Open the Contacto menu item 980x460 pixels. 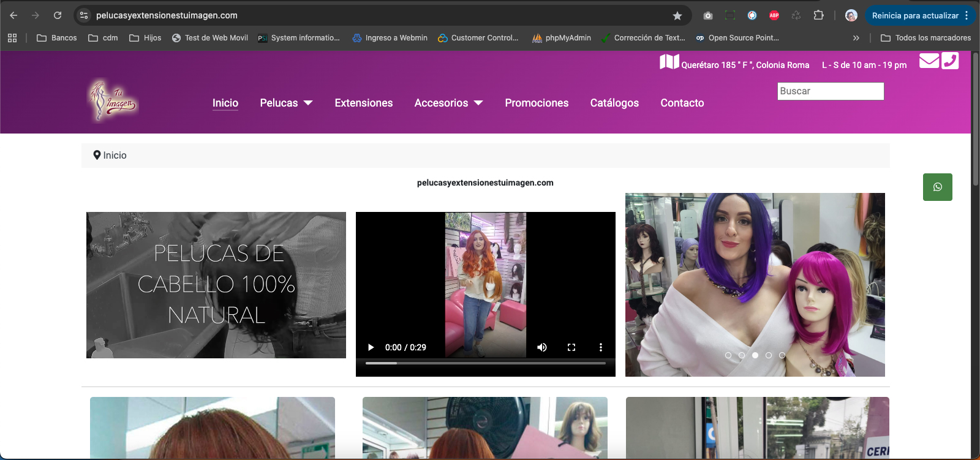(682, 103)
